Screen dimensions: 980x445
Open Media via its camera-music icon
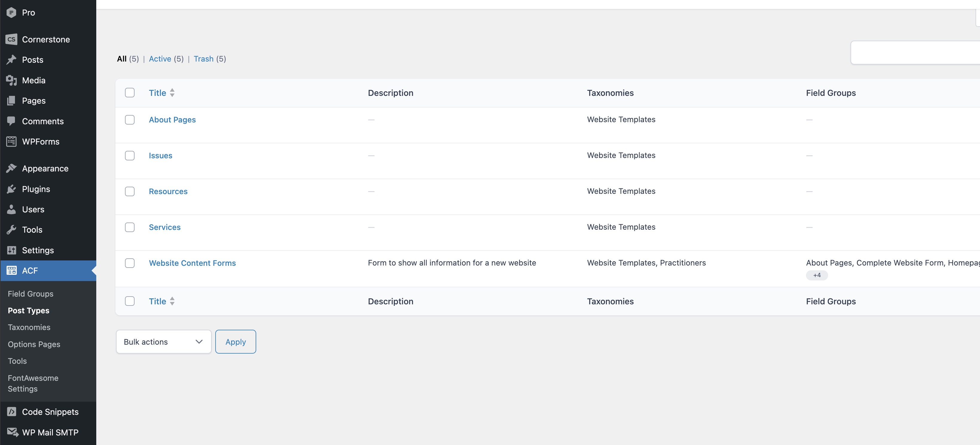pyautogui.click(x=11, y=80)
